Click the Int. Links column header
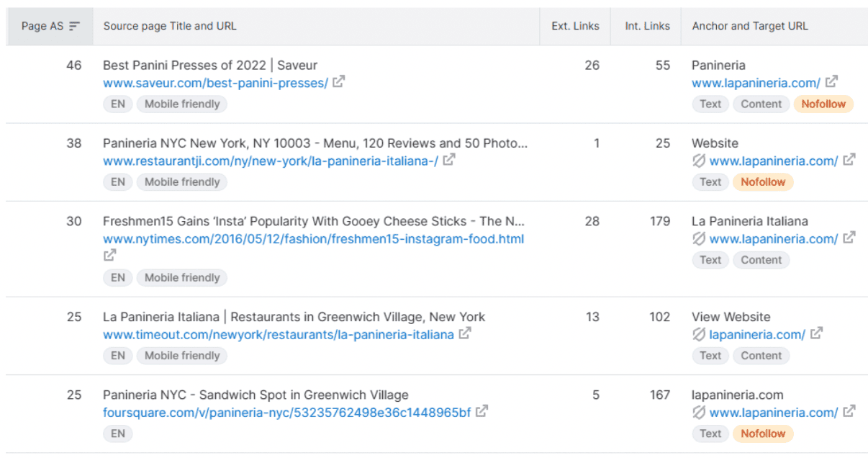 [x=647, y=26]
